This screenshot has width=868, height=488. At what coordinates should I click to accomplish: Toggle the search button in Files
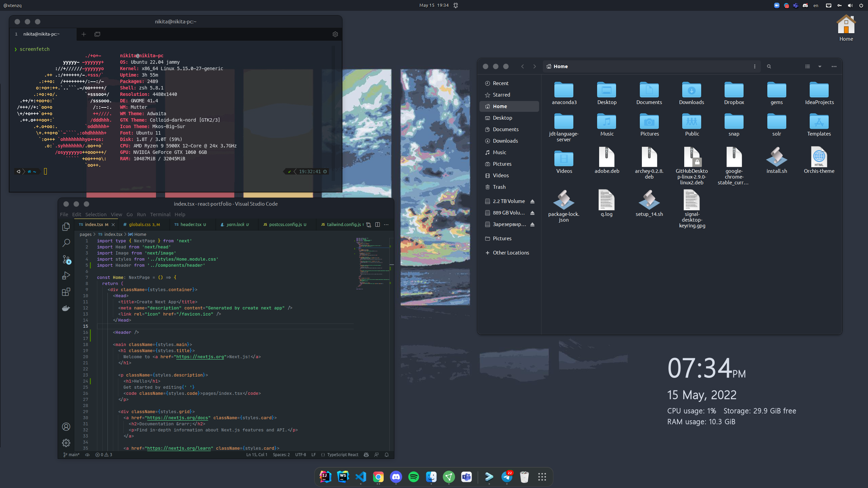[x=769, y=66]
